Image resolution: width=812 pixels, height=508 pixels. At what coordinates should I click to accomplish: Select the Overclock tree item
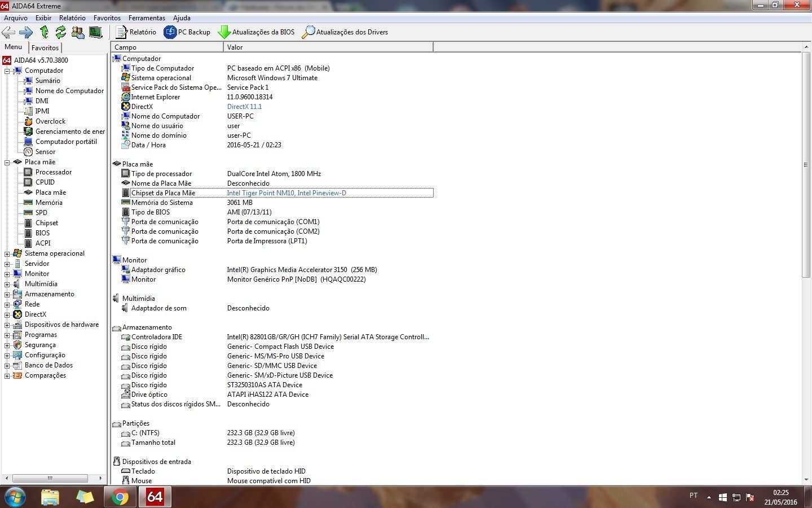tap(51, 121)
